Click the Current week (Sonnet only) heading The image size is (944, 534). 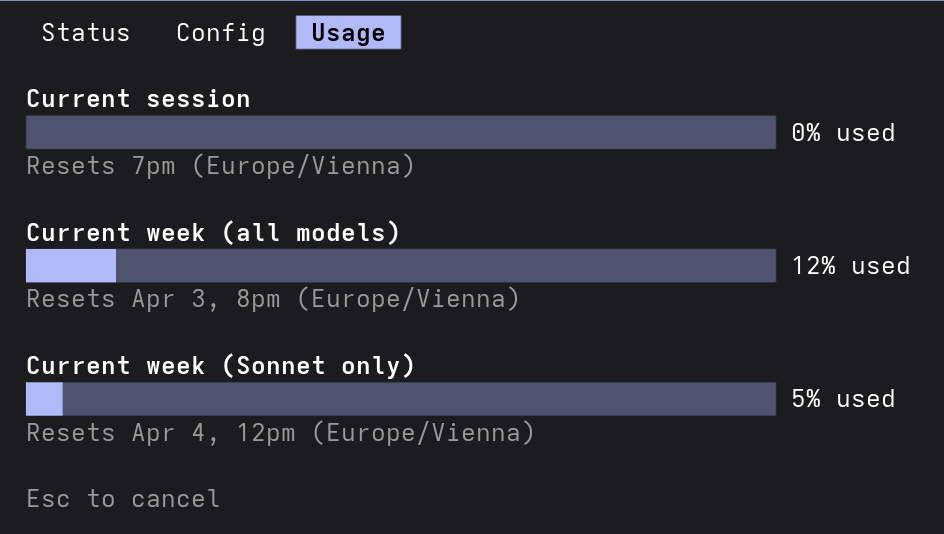220,366
